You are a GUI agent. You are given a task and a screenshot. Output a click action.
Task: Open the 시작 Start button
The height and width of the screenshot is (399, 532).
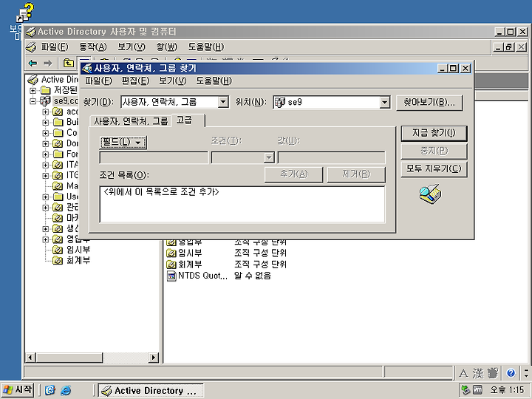tap(18, 390)
